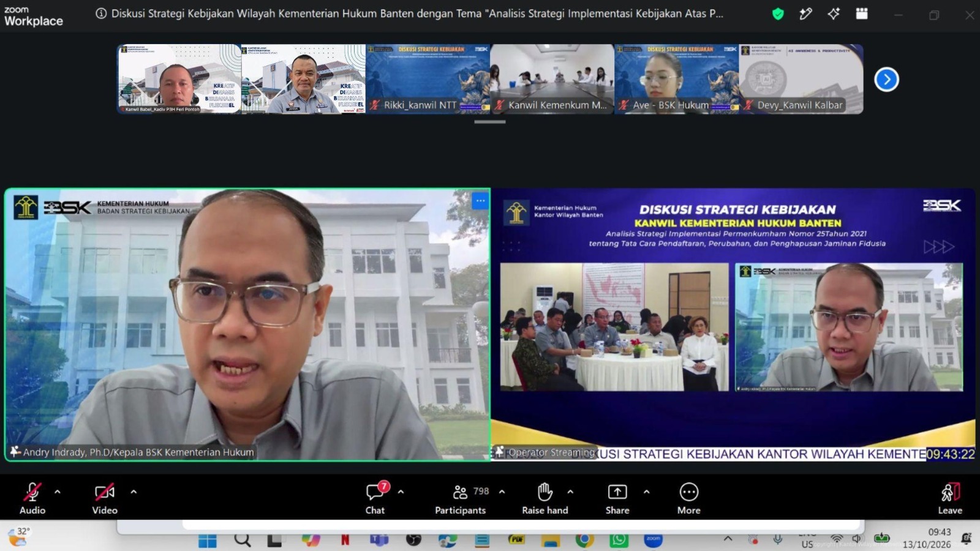The image size is (980, 551).
Task: Expand chat options arrow beside Chat
Action: [401, 492]
